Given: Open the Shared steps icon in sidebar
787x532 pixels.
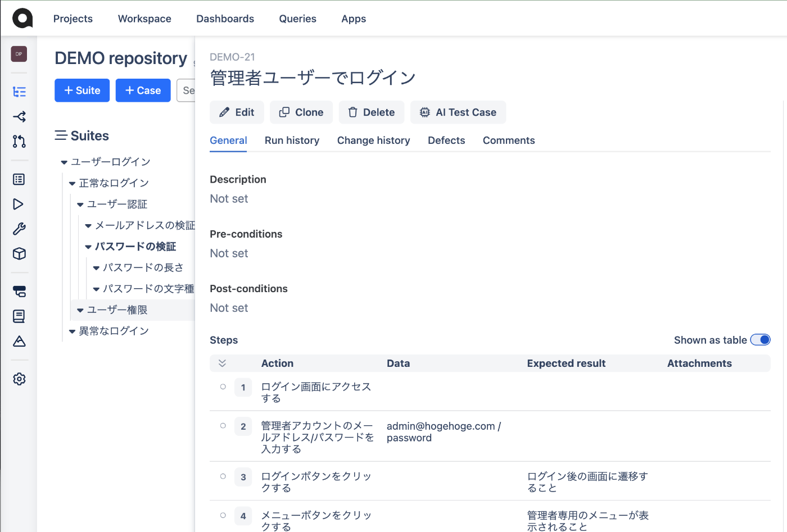Looking at the screenshot, I should (x=19, y=116).
